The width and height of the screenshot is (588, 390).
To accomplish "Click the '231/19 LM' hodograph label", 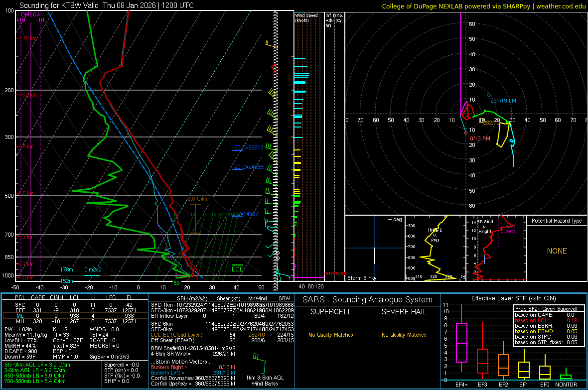I will tap(503, 101).
